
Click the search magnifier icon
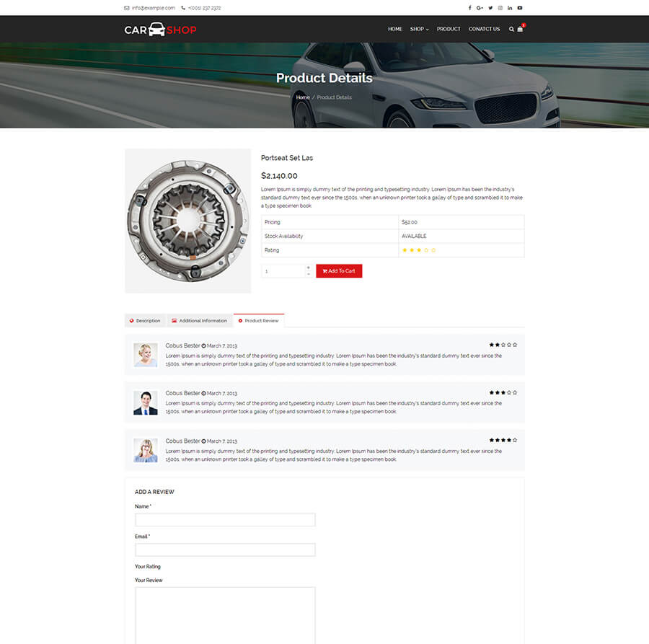point(511,30)
